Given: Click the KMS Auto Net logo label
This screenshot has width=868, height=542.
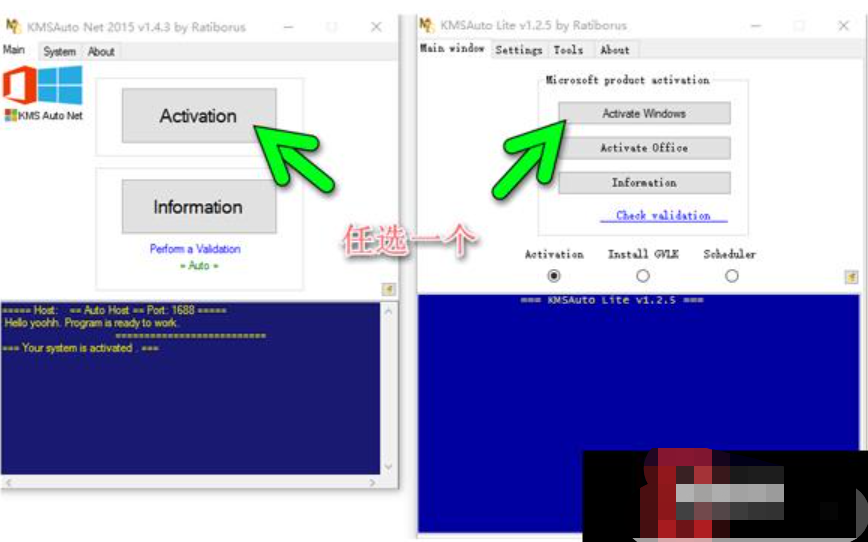Looking at the screenshot, I should (44, 115).
